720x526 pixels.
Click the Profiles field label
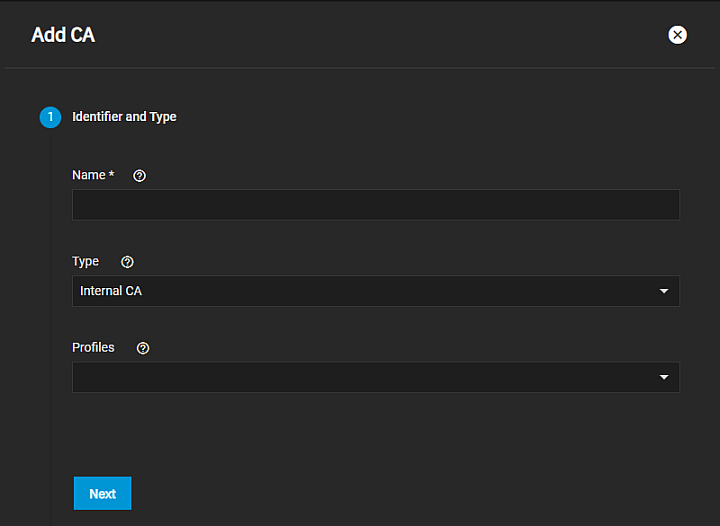click(93, 347)
